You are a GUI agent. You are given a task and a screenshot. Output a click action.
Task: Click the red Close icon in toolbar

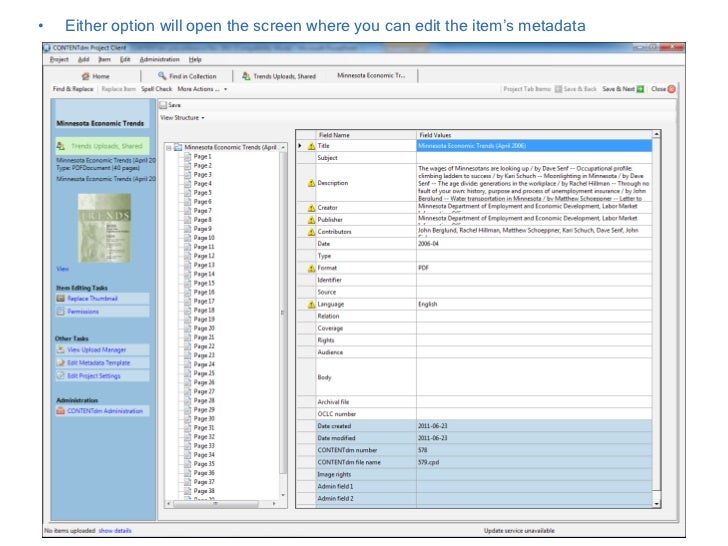click(671, 89)
